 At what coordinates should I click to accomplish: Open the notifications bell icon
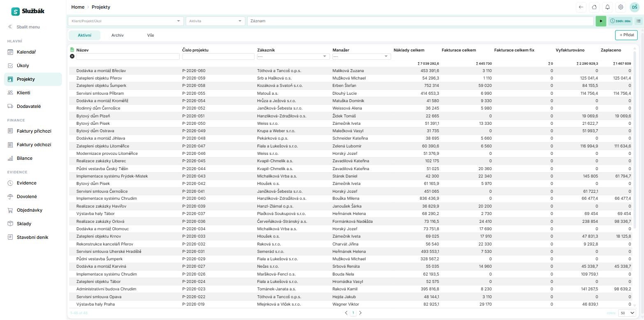(x=607, y=7)
